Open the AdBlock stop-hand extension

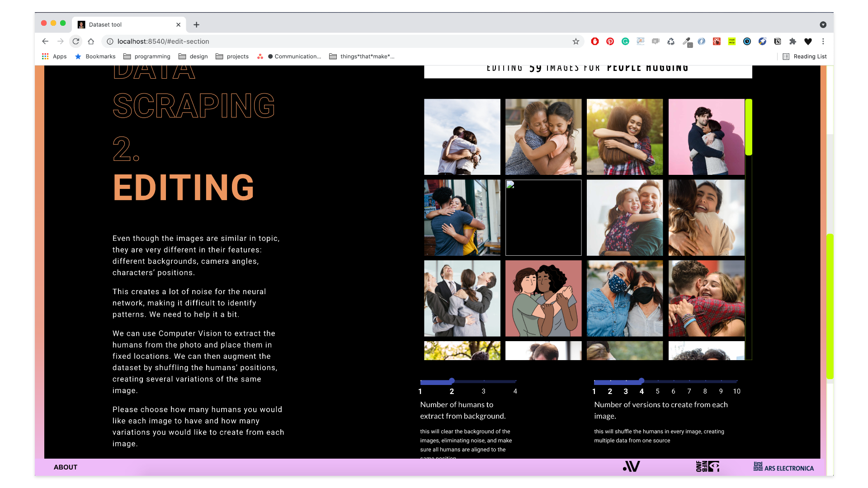pos(595,42)
